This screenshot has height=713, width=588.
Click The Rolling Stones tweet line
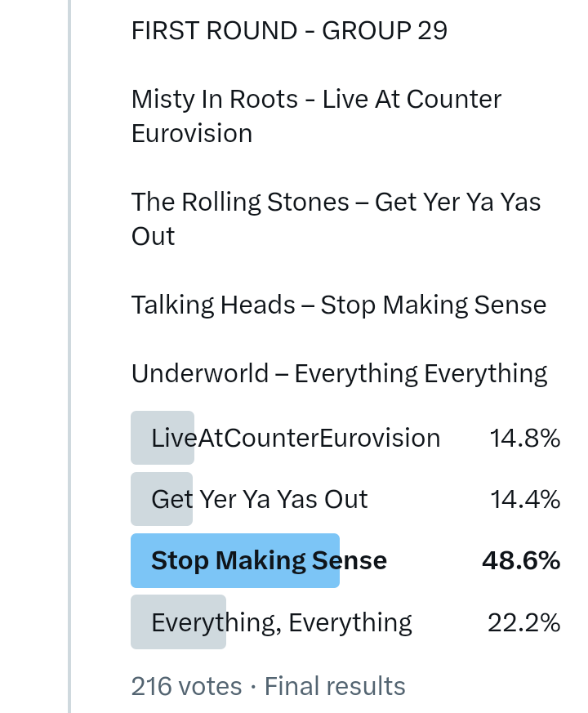coord(336,218)
